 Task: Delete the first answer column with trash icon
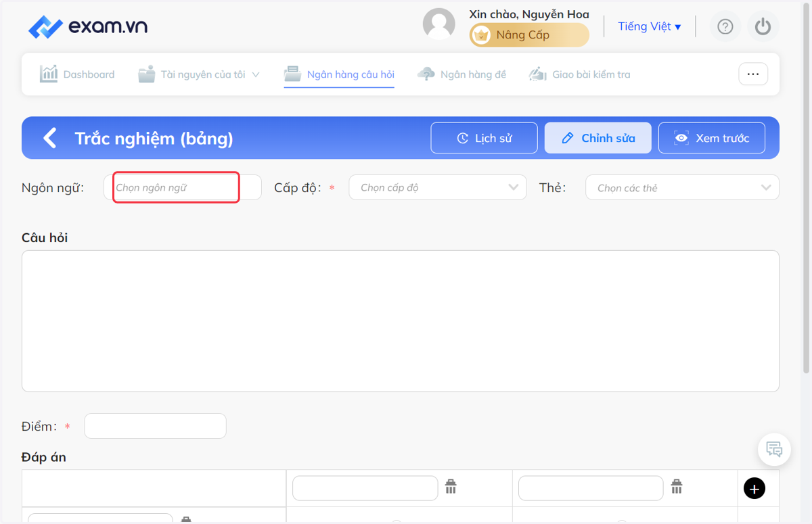click(451, 486)
